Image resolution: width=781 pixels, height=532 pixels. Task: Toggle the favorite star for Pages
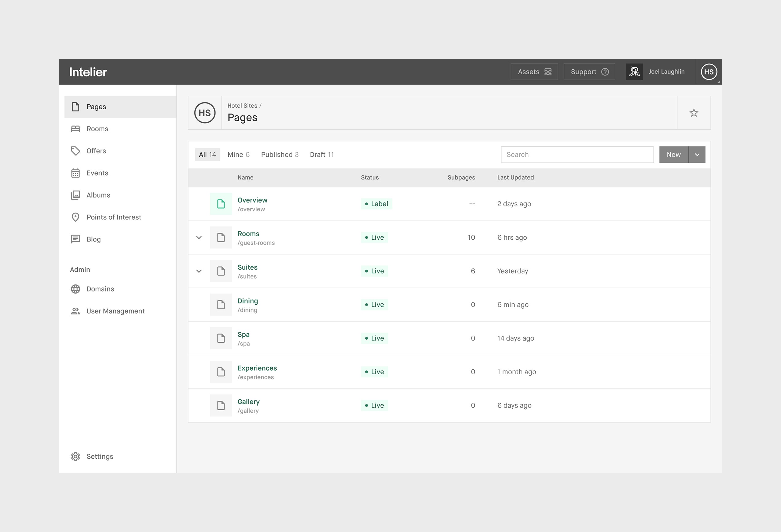[694, 113]
